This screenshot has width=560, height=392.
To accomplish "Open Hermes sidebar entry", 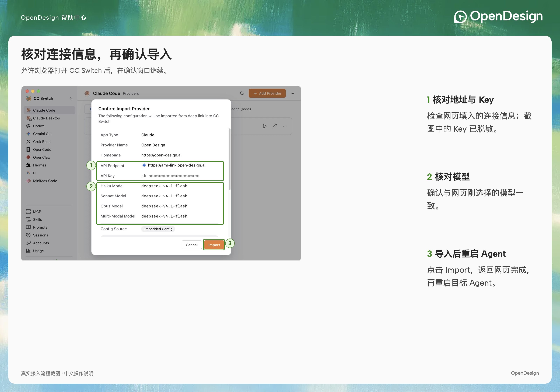I will (49, 165).
